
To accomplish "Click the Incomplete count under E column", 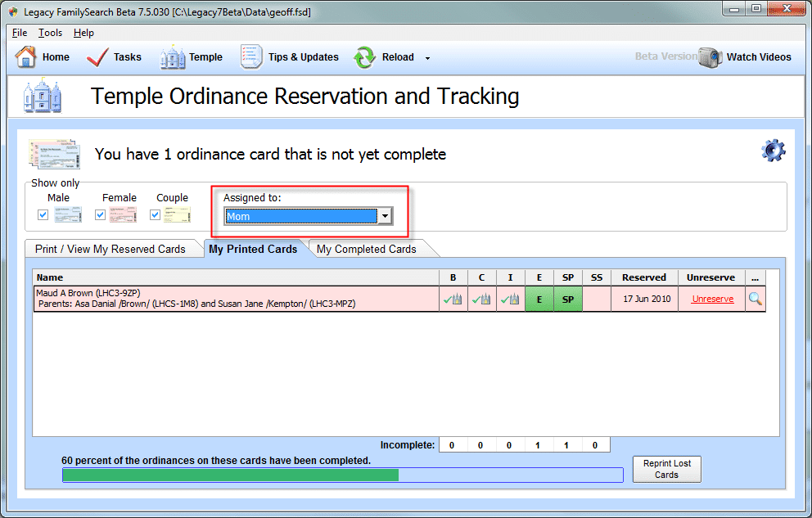I will point(538,445).
